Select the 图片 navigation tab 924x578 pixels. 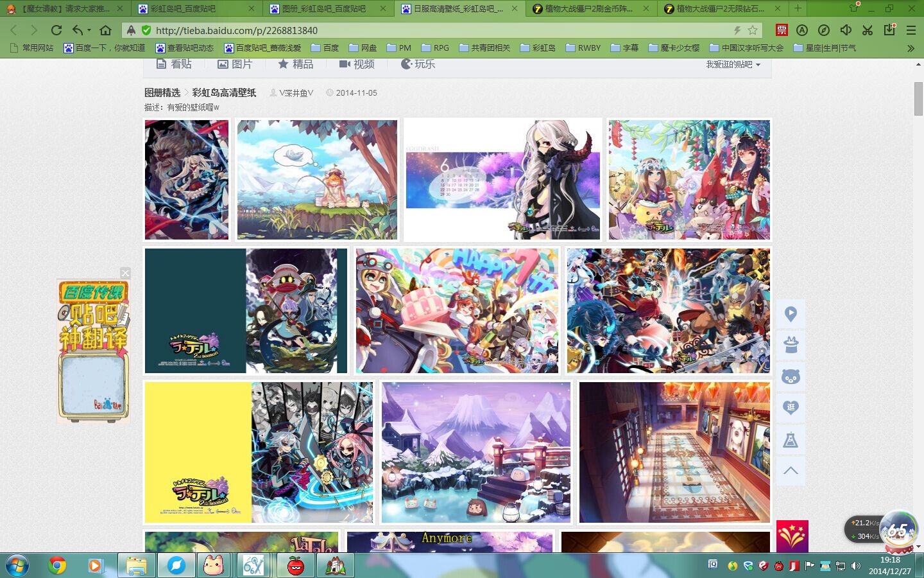[x=235, y=64]
